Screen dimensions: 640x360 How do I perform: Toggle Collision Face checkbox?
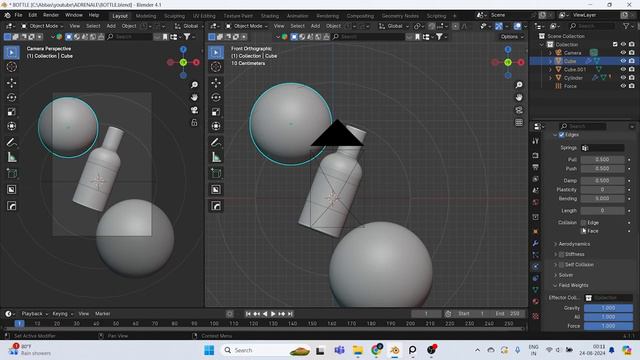(x=584, y=231)
